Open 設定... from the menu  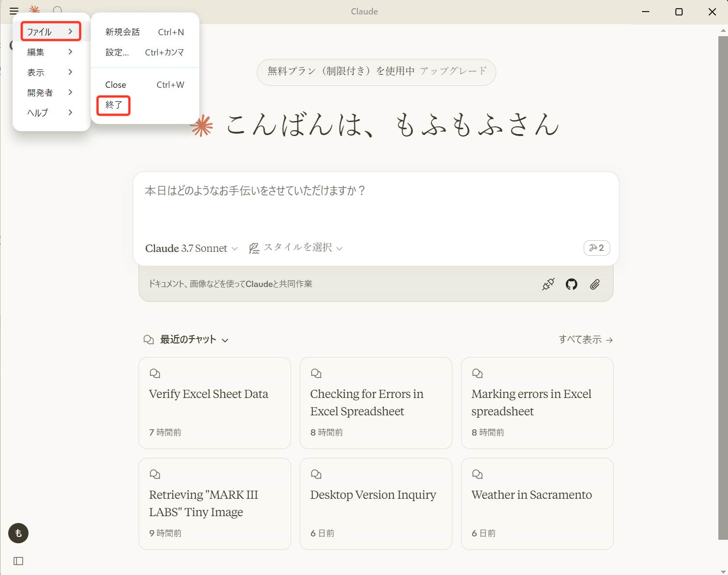tap(117, 53)
